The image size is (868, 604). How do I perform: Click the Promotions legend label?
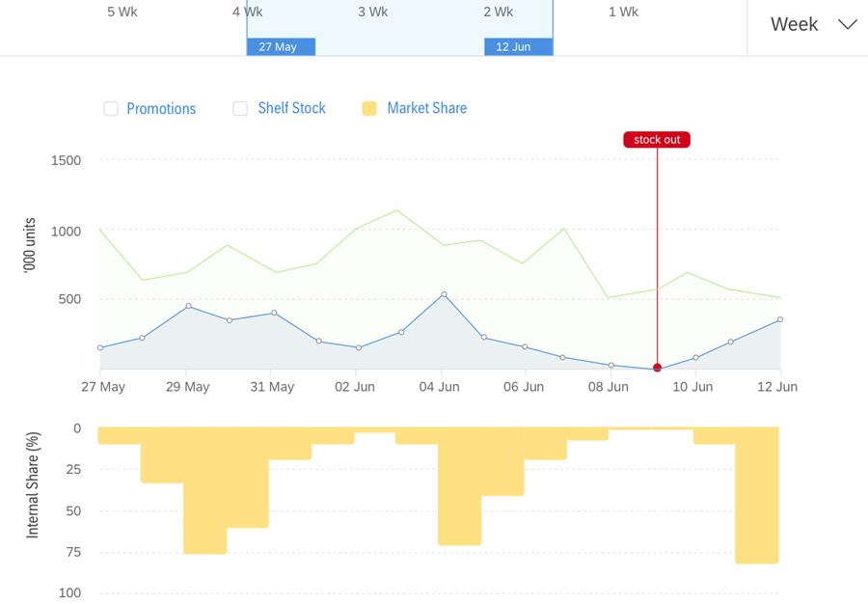[x=161, y=108]
